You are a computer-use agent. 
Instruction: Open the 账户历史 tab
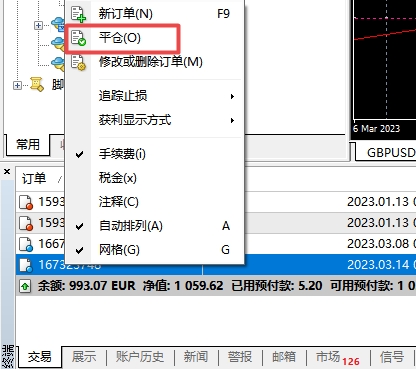point(140,357)
